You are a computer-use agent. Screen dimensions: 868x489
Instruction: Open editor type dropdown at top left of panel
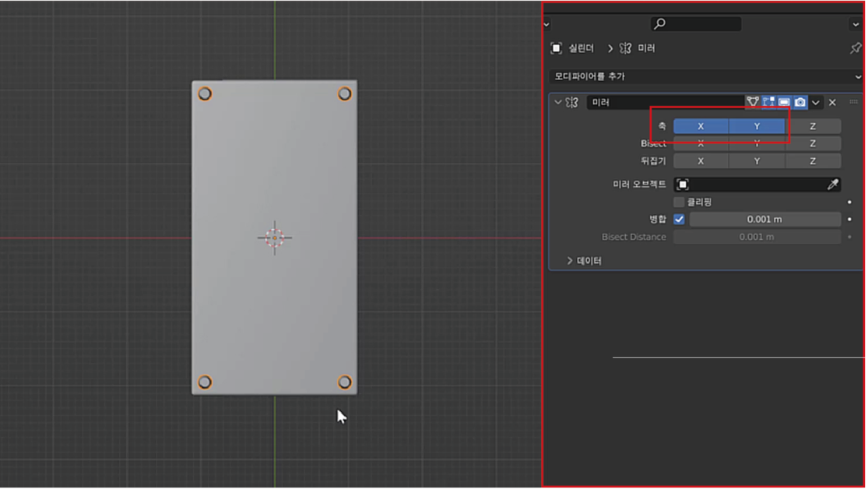tap(547, 24)
